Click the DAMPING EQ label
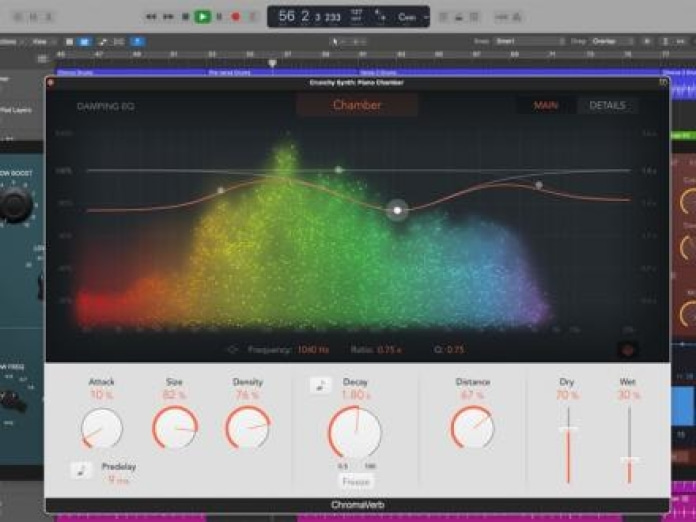The width and height of the screenshot is (696, 522). point(106,107)
